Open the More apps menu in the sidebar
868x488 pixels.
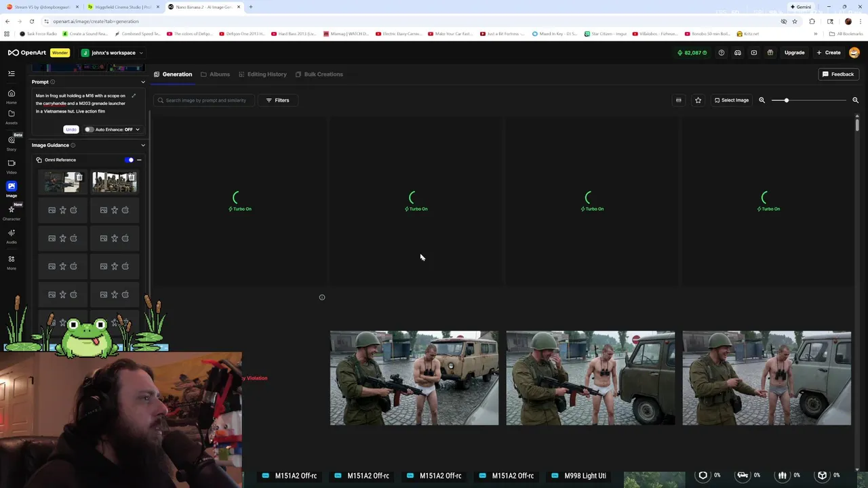(12, 262)
